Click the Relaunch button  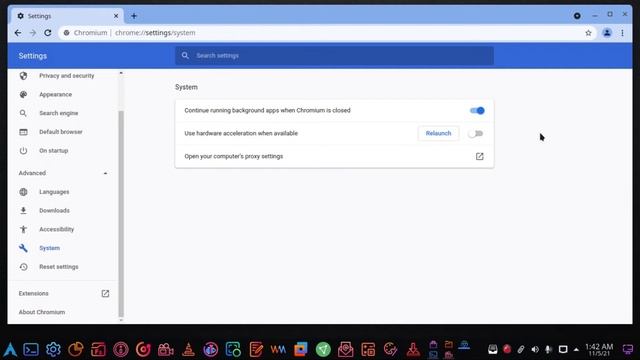(438, 133)
